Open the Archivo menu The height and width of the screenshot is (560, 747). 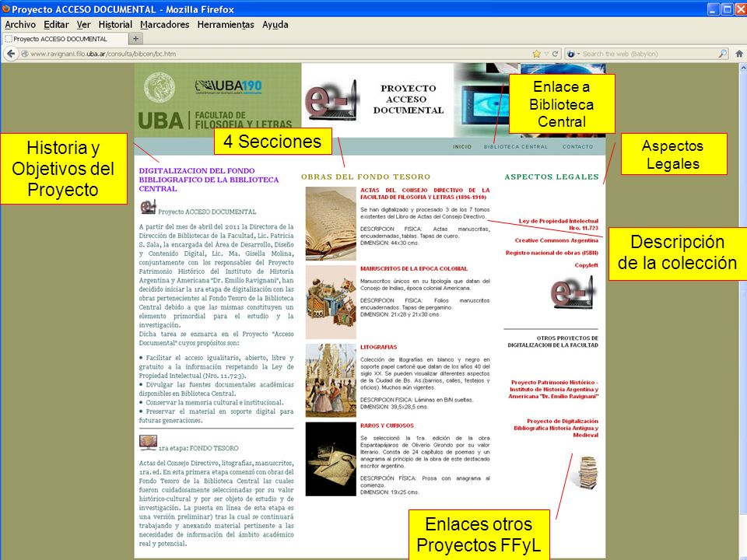20,24
